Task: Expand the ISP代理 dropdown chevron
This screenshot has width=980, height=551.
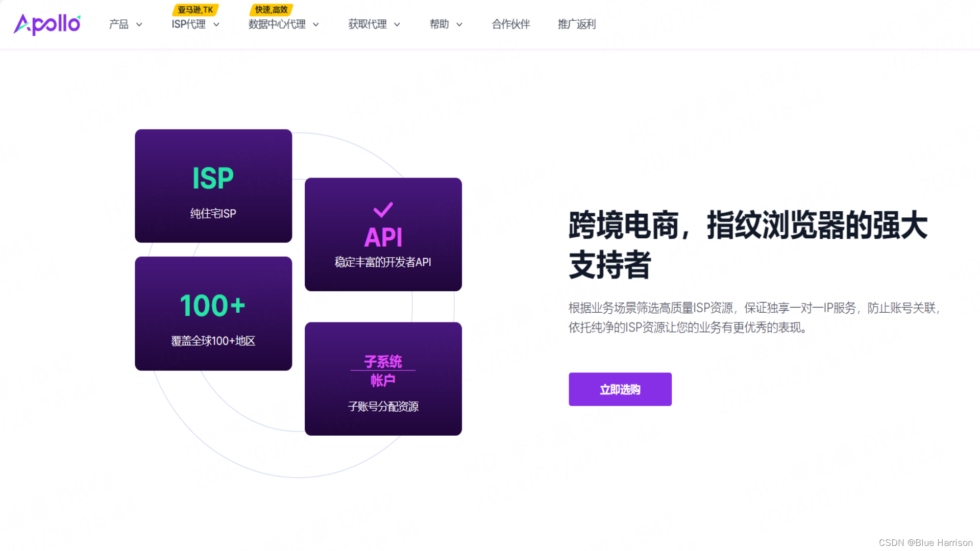Action: point(216,24)
